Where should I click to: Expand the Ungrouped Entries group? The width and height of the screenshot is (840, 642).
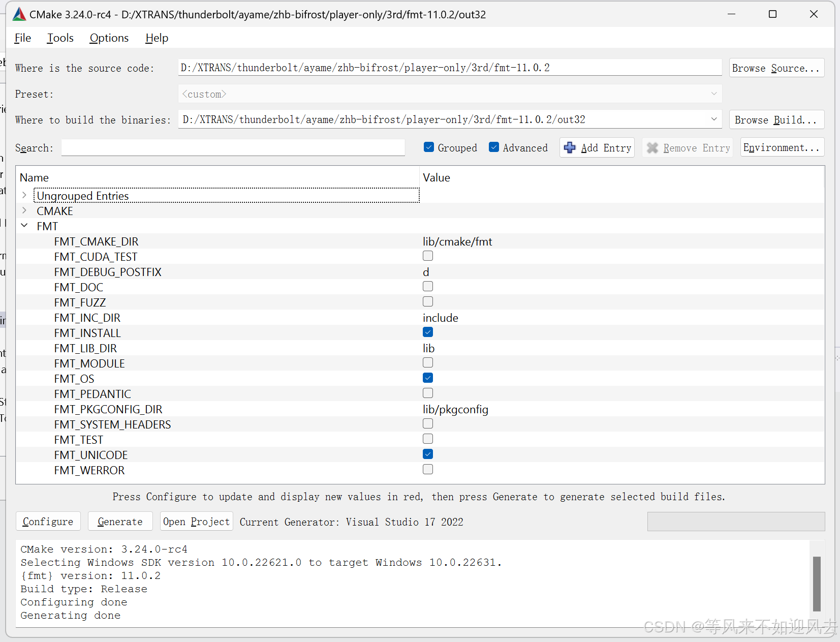[x=24, y=195]
